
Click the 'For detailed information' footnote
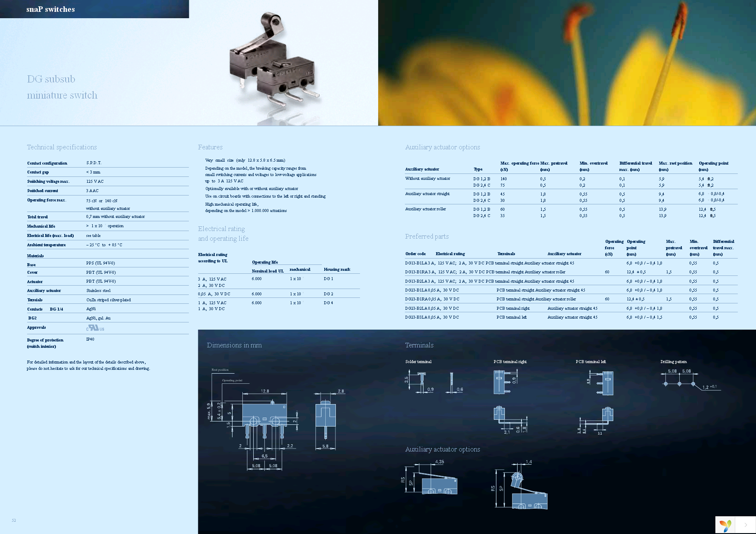[x=89, y=365]
